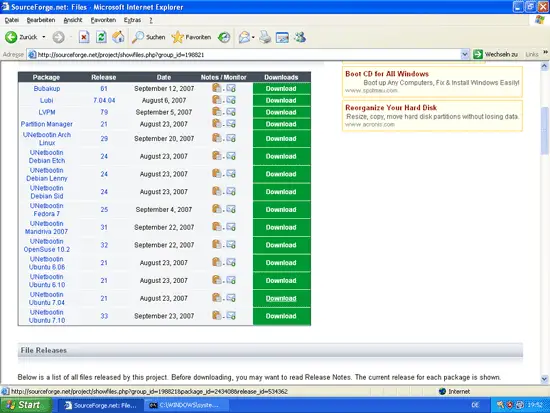Open the History toolbar icon

(x=224, y=37)
